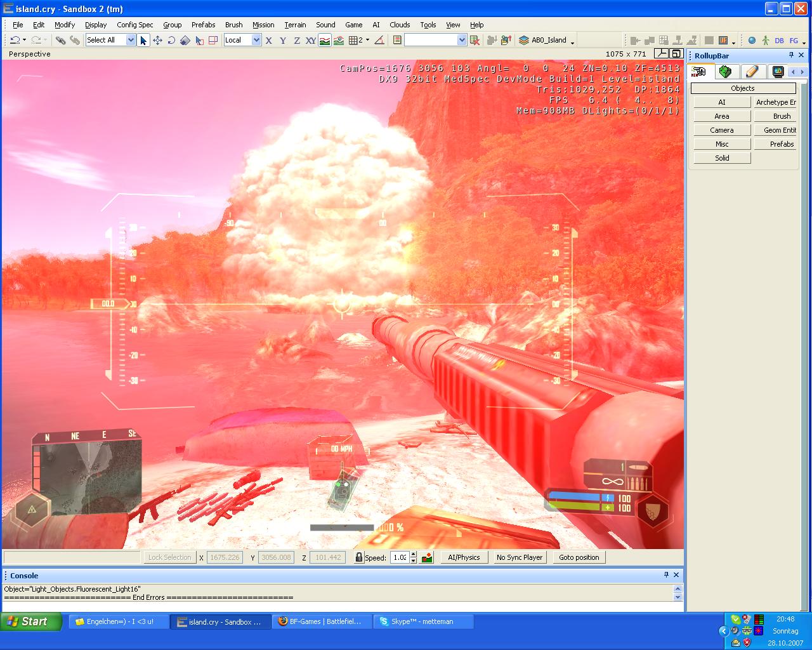Toggle follow terrain constraint
The image size is (812, 650).
coord(324,40)
